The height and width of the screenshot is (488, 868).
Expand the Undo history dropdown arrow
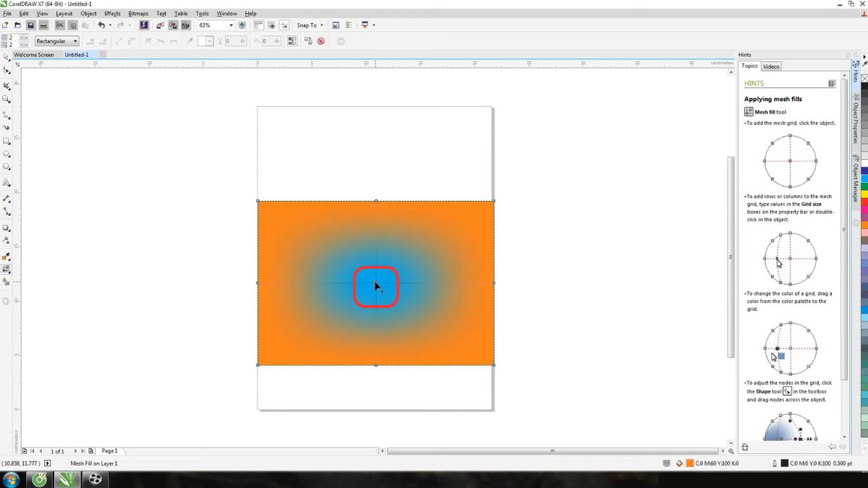click(110, 25)
